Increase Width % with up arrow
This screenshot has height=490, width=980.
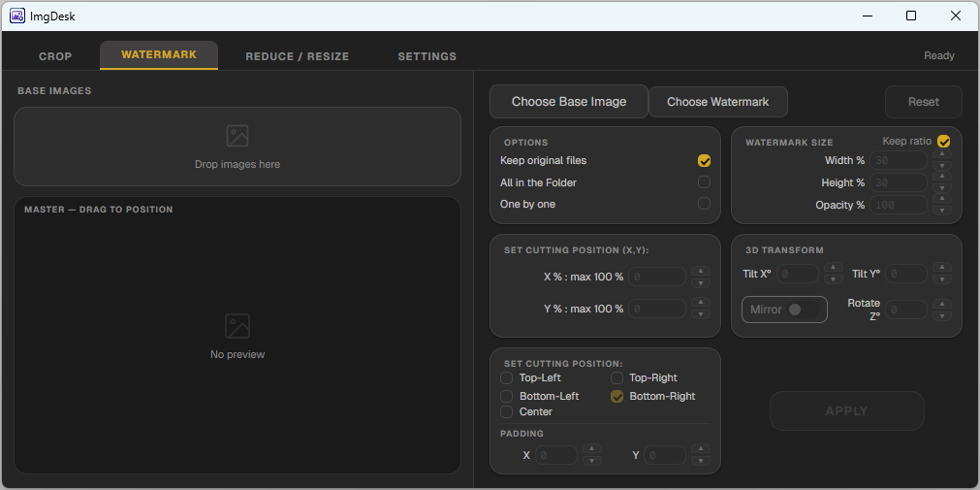coord(942,154)
